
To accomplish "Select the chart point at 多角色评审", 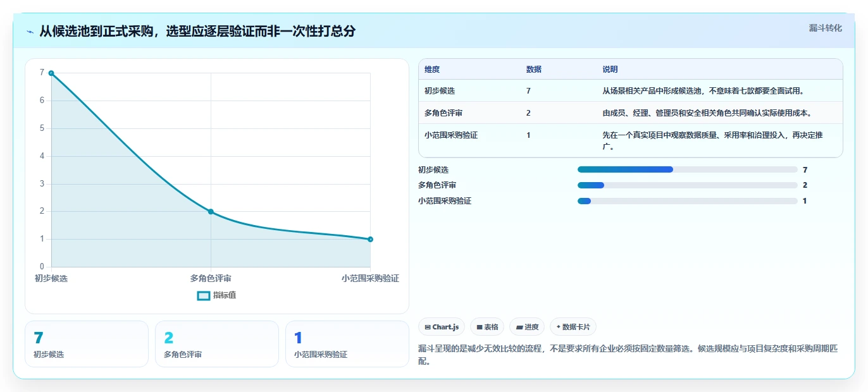I will coord(211,212).
